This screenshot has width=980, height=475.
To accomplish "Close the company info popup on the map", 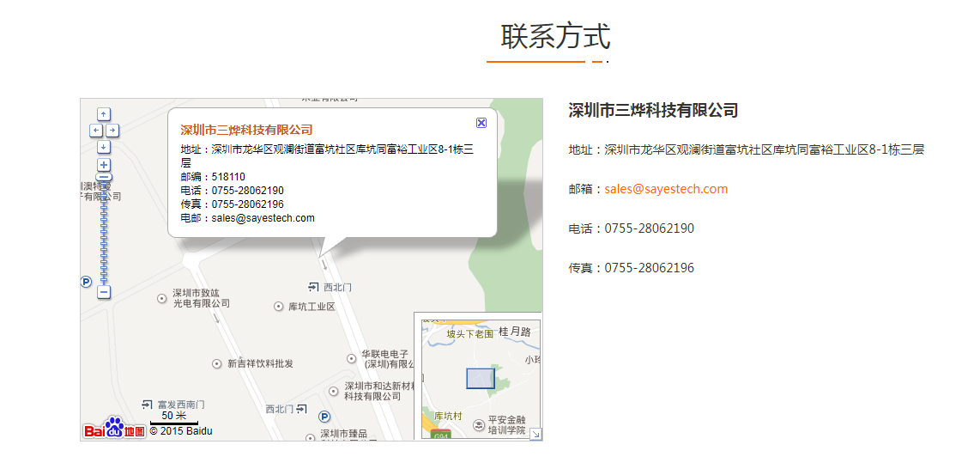I will pos(481,123).
